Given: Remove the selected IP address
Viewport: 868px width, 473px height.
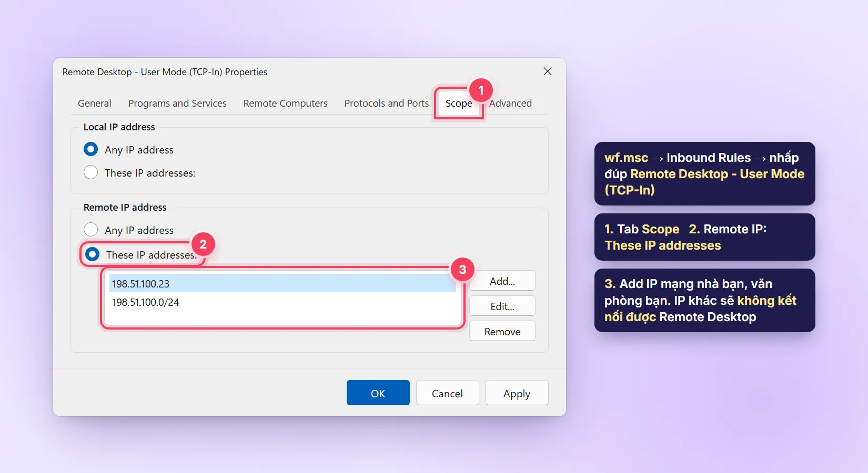Looking at the screenshot, I should tap(502, 331).
